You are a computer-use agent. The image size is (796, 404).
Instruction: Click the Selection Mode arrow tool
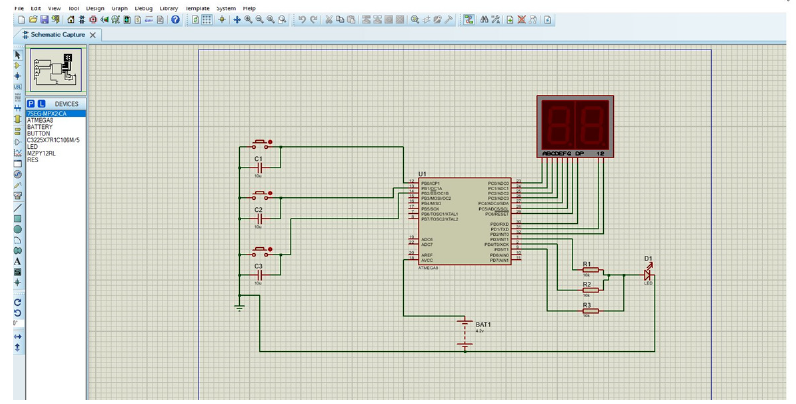click(x=17, y=53)
